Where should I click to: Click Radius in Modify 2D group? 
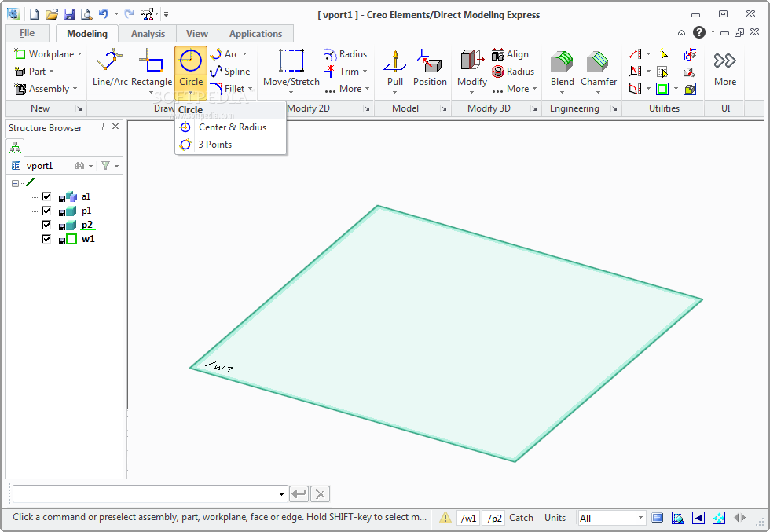pyautogui.click(x=346, y=54)
